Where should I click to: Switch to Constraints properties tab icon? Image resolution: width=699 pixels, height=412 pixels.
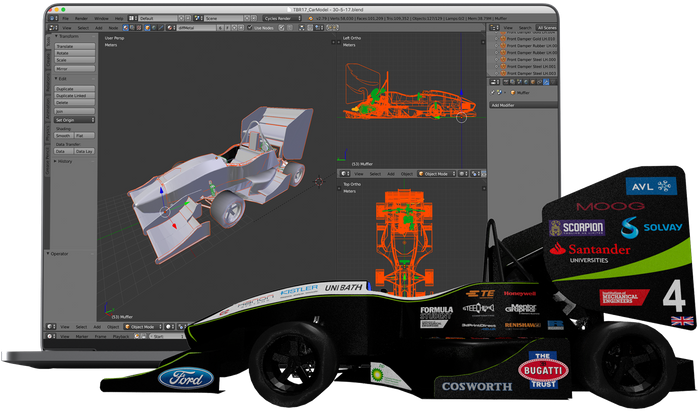[539, 82]
